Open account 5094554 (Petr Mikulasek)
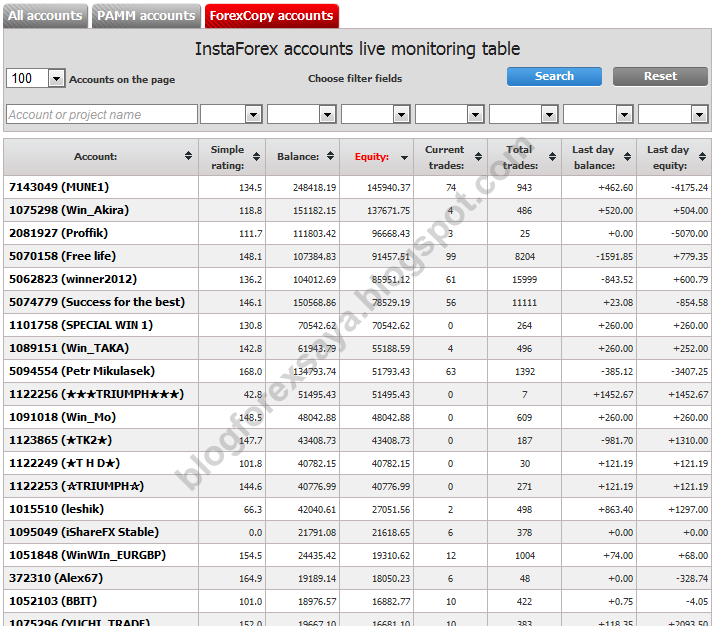Viewport: 715px width, 626px height. click(x=82, y=371)
